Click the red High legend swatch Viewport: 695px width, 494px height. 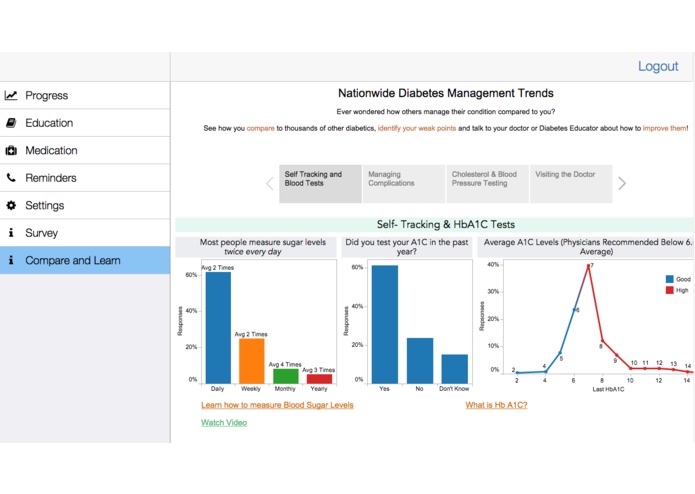click(669, 290)
